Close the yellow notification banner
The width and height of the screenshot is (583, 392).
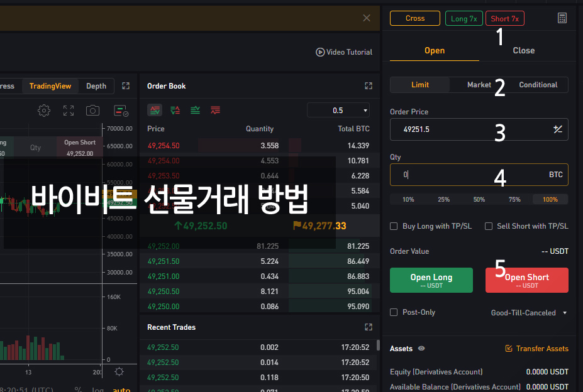(x=366, y=18)
